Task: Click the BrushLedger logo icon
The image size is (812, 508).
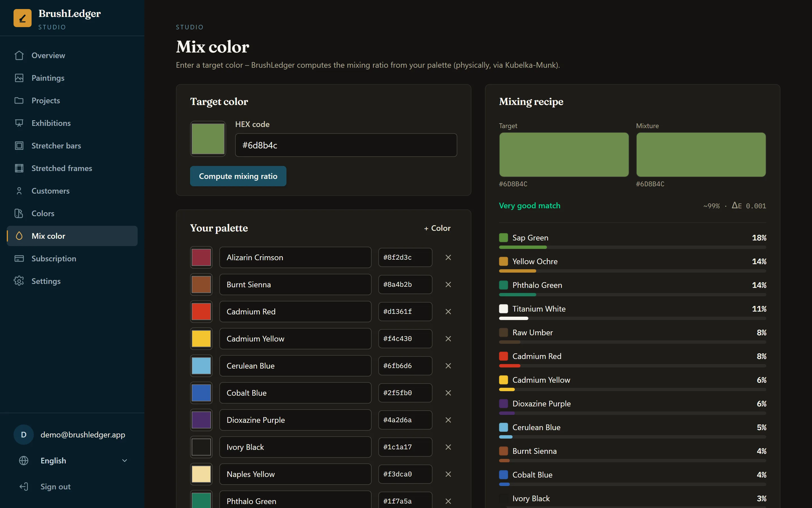Action: click(x=23, y=18)
